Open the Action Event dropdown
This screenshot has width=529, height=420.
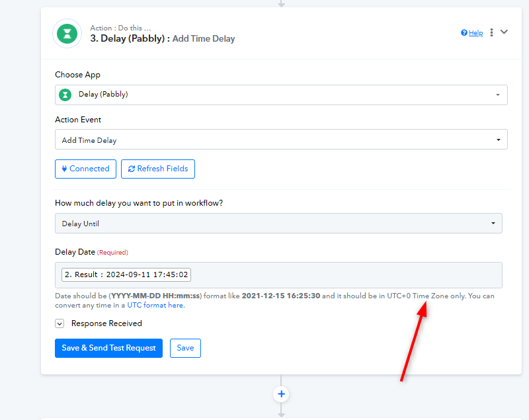pos(281,140)
